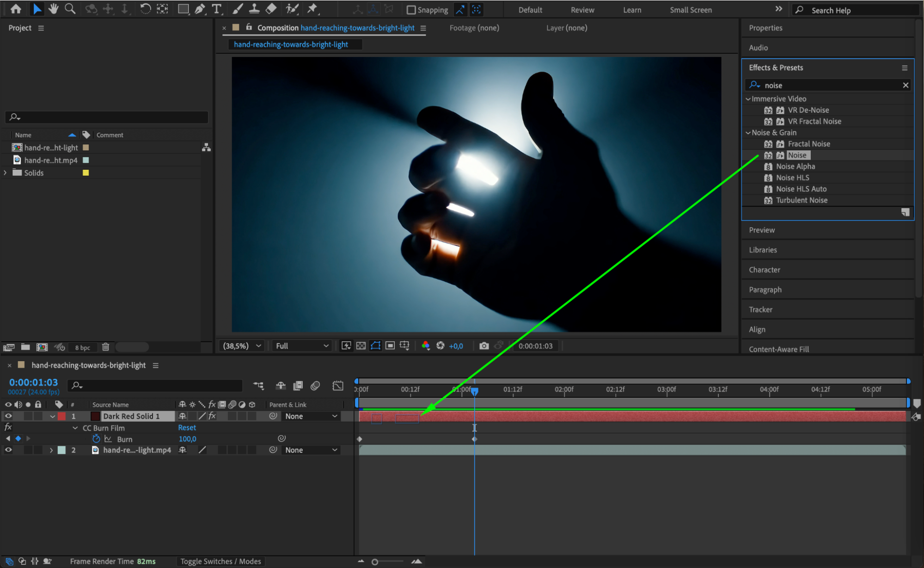
Task: Select the Selection arrow tool
Action: coord(37,9)
